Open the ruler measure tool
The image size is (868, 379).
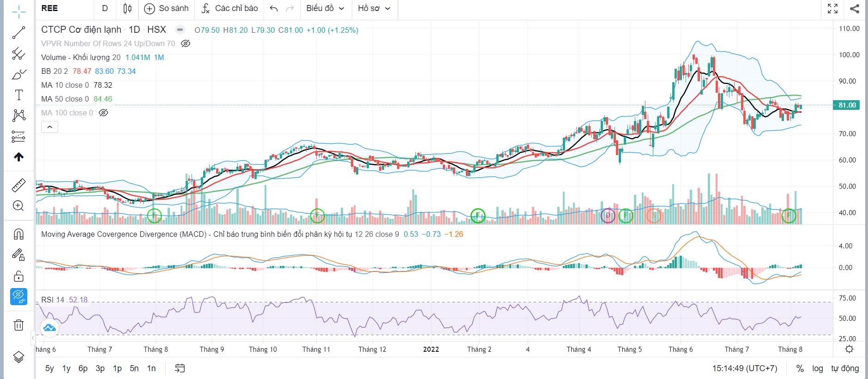click(18, 185)
